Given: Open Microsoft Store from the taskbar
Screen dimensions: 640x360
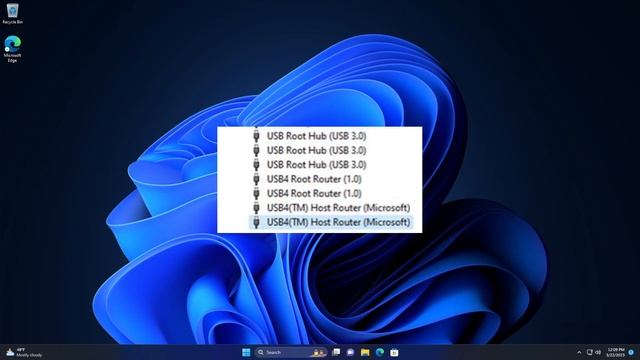Looking at the screenshot, I should tap(394, 352).
